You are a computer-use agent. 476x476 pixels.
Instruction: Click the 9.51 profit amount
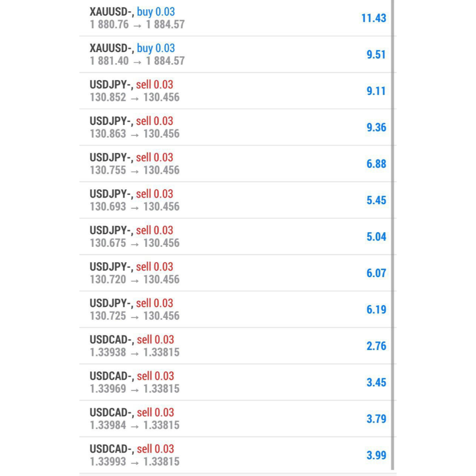pos(376,54)
